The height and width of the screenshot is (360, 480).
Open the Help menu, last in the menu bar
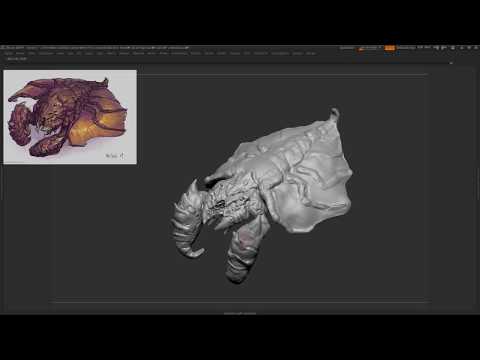(x=311, y=53)
